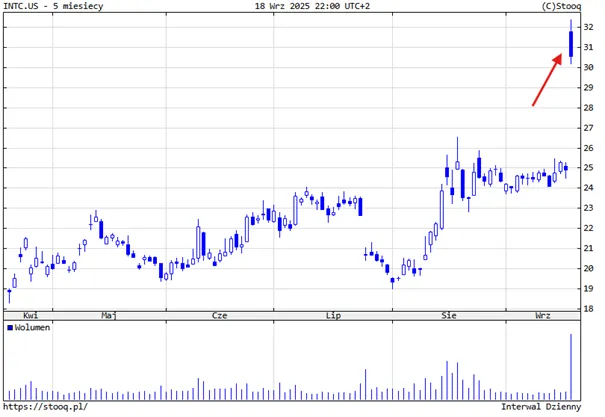
Task: Select the Sie month label on axis
Action: (449, 316)
